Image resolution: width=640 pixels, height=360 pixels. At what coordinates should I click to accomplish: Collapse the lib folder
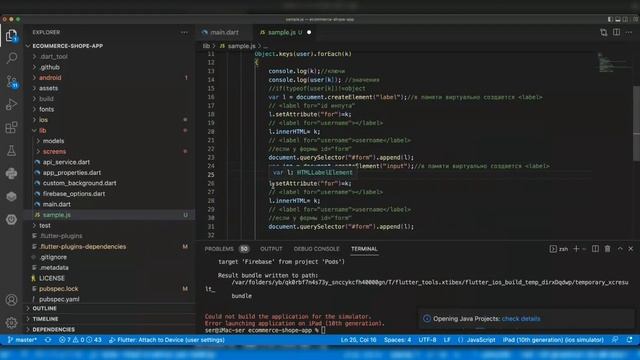pyautogui.click(x=42, y=131)
